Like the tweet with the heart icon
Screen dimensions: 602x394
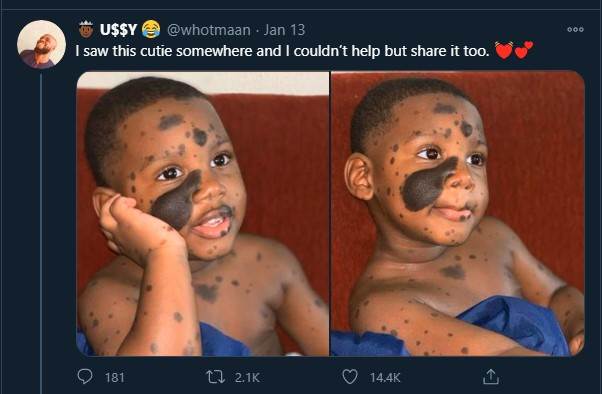(350, 377)
